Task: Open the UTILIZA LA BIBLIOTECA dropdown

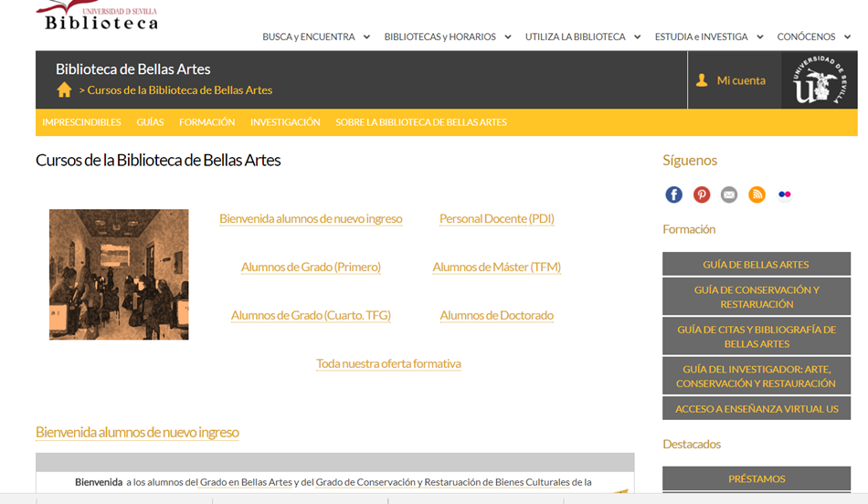Action: 583,37
